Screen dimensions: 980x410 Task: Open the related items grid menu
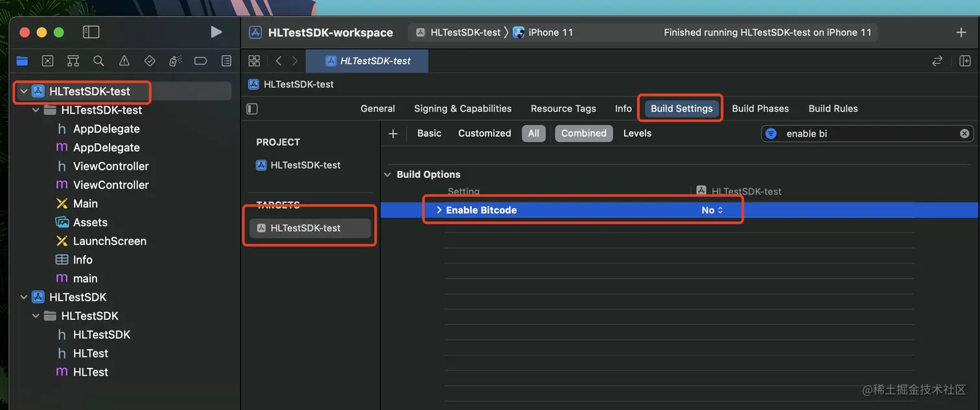click(254, 61)
